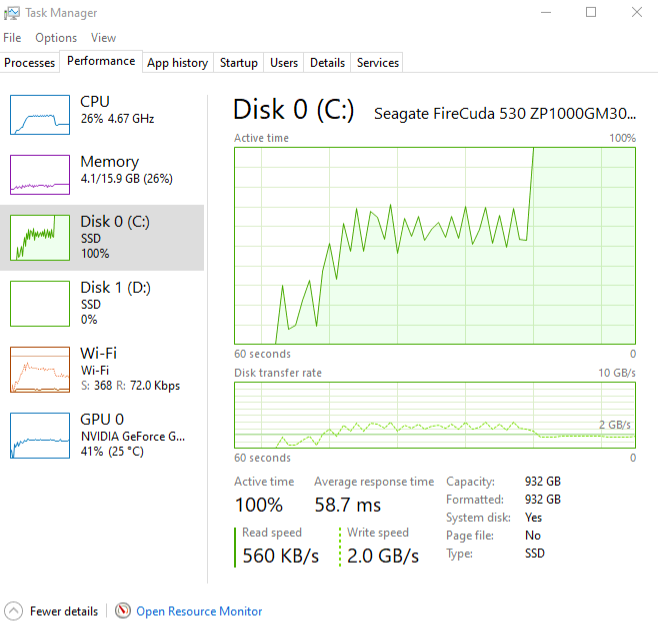The width and height of the screenshot is (658, 633).
Task: Collapse with the Fewer details chevron
Action: coord(14,611)
